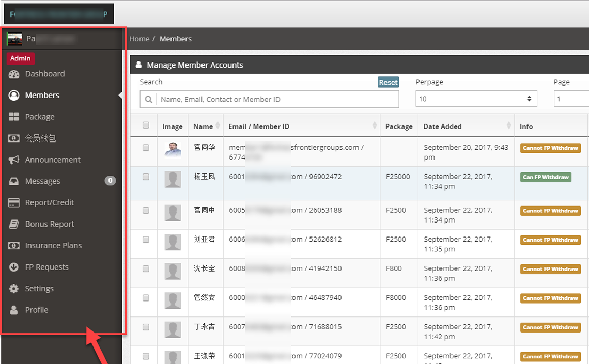Check the row checkbox for 丁永吉
Image resolution: width=589 pixels, height=364 pixels.
coord(146,327)
